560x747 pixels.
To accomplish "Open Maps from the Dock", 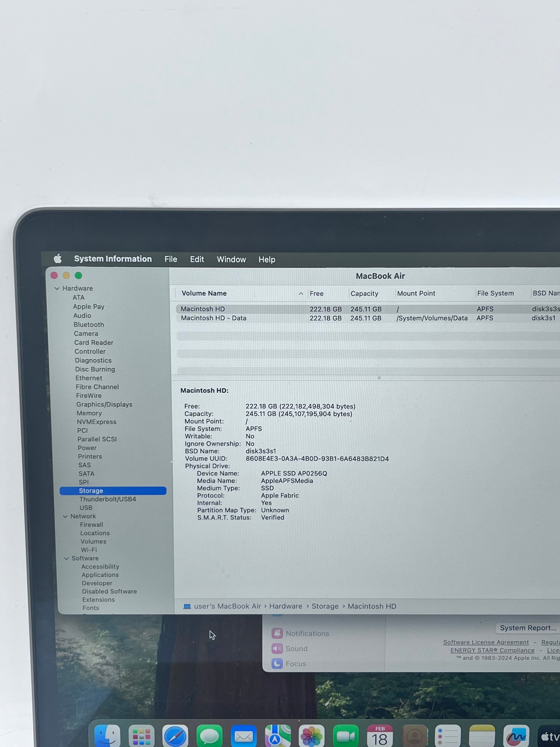I will 277,736.
